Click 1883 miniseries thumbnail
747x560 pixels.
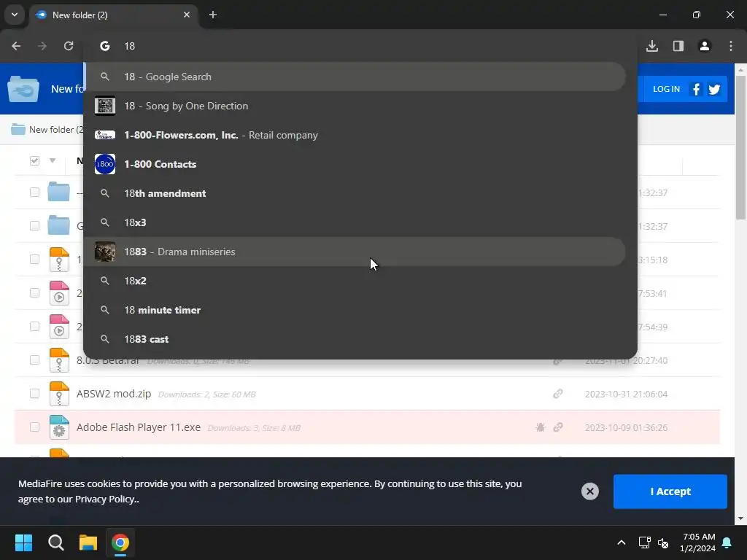click(x=105, y=252)
